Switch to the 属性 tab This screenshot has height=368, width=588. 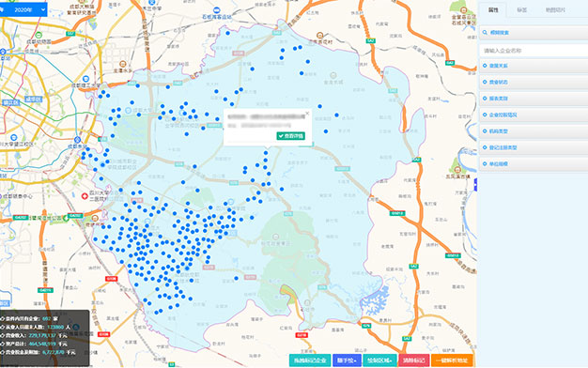click(493, 10)
